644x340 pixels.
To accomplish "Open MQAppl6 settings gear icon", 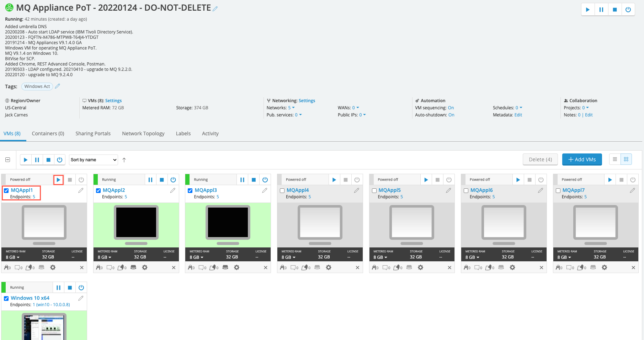I will pyautogui.click(x=512, y=267).
